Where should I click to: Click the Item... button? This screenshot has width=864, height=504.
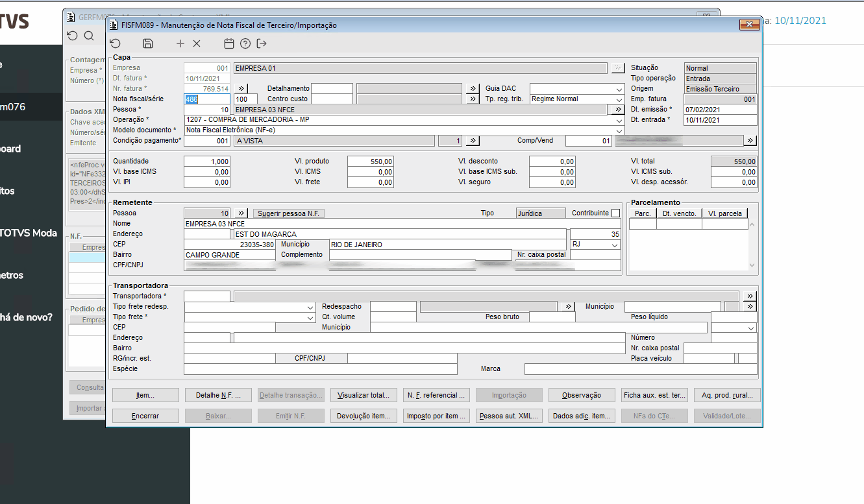[x=145, y=395]
